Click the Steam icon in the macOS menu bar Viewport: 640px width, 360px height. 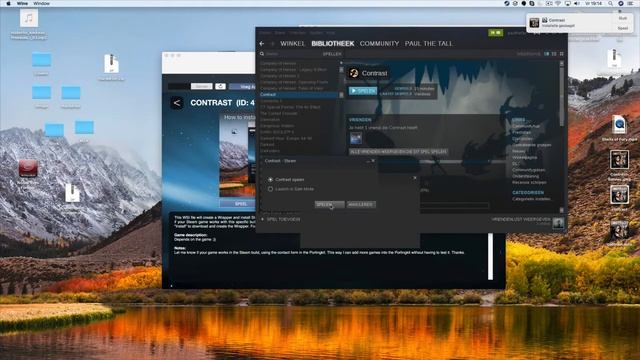[x=507, y=3]
